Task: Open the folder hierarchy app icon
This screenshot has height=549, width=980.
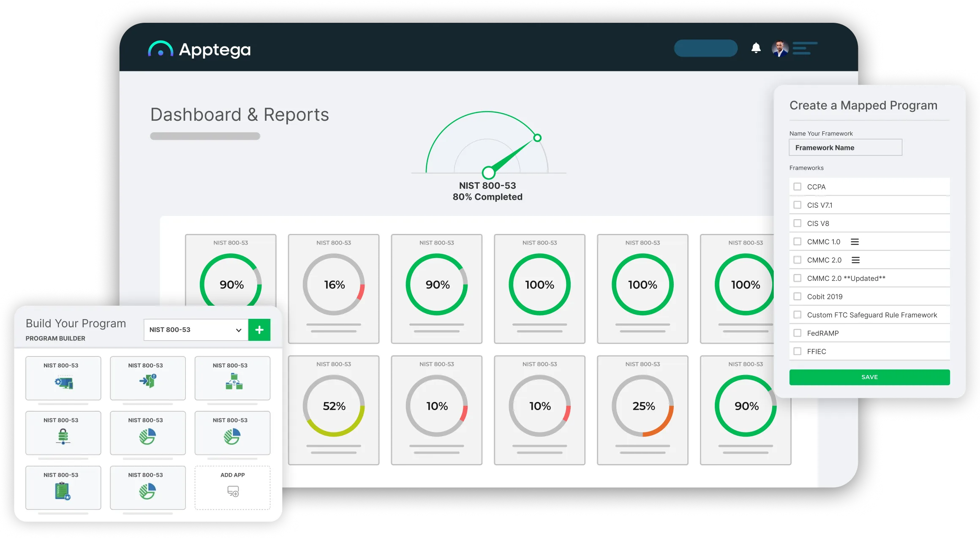Action: (234, 382)
